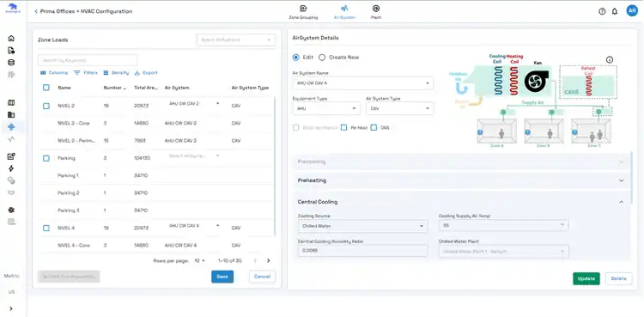Enable the Re Heat checkbox
The height and width of the screenshot is (317, 644).
tap(344, 127)
